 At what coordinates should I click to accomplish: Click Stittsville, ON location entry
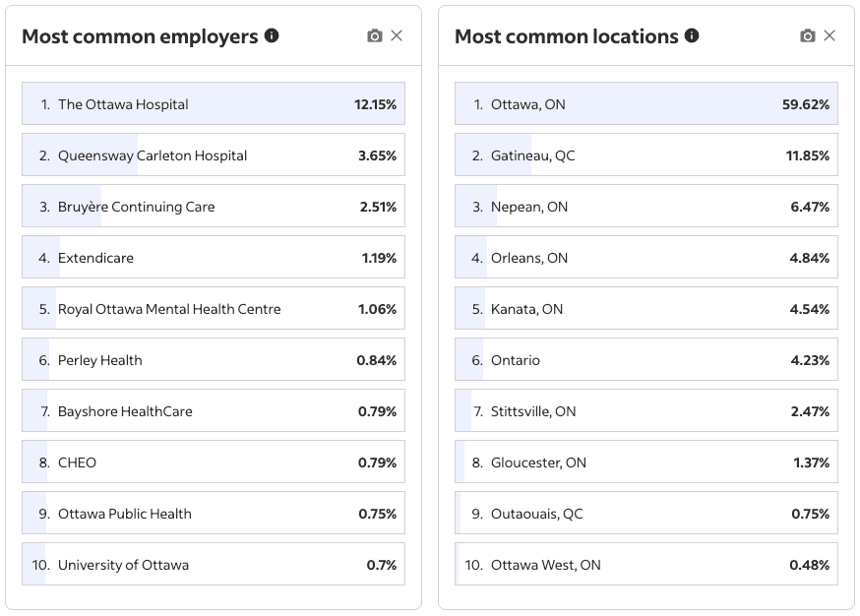click(x=645, y=411)
